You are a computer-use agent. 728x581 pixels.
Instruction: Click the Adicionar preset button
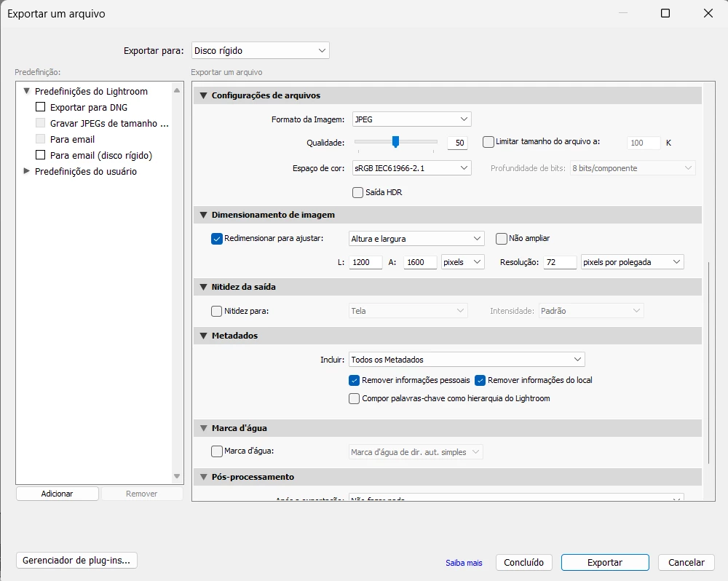[x=57, y=494]
